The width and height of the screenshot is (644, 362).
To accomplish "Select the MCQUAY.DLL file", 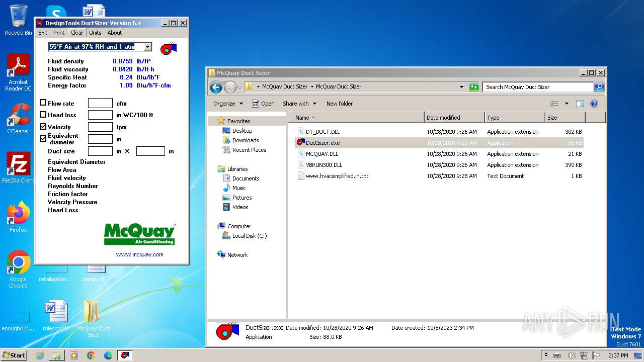I will click(x=322, y=154).
